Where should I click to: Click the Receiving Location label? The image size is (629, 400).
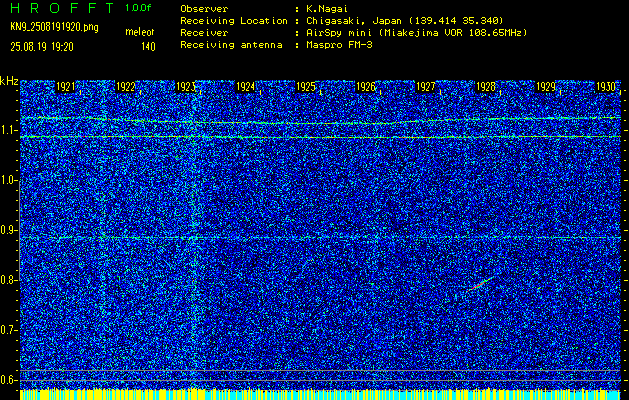(x=234, y=21)
